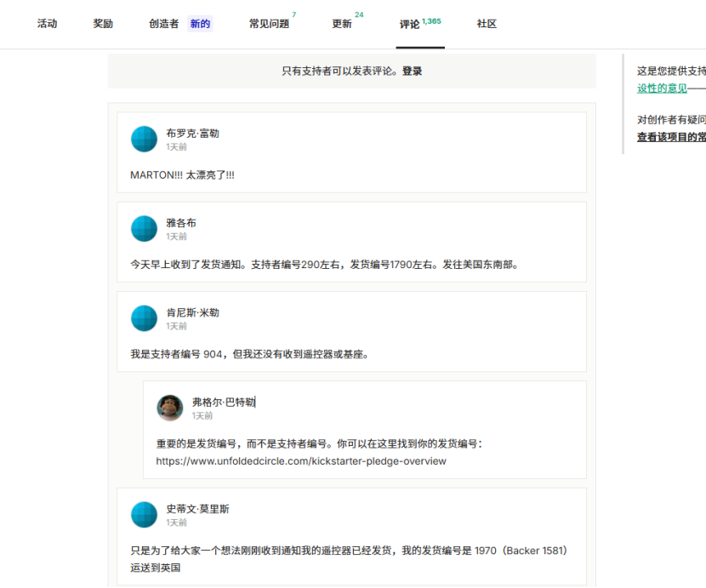
Task: Click the 登录 link to log in
Action: coord(412,71)
